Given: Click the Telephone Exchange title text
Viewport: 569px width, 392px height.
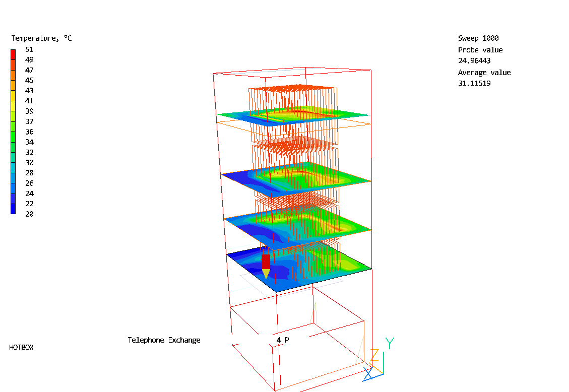Looking at the screenshot, I should tap(164, 340).
